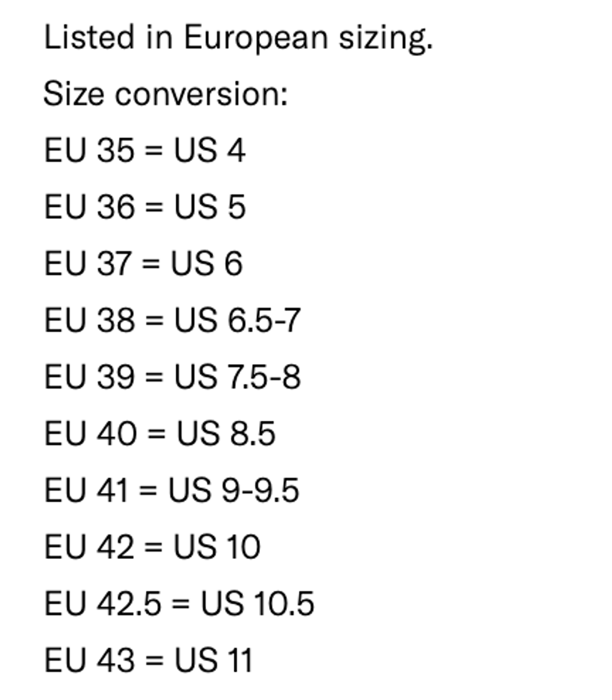Click the 'Listed in European sizing.' text
Viewport: 612px width, 700px height.
(238, 38)
